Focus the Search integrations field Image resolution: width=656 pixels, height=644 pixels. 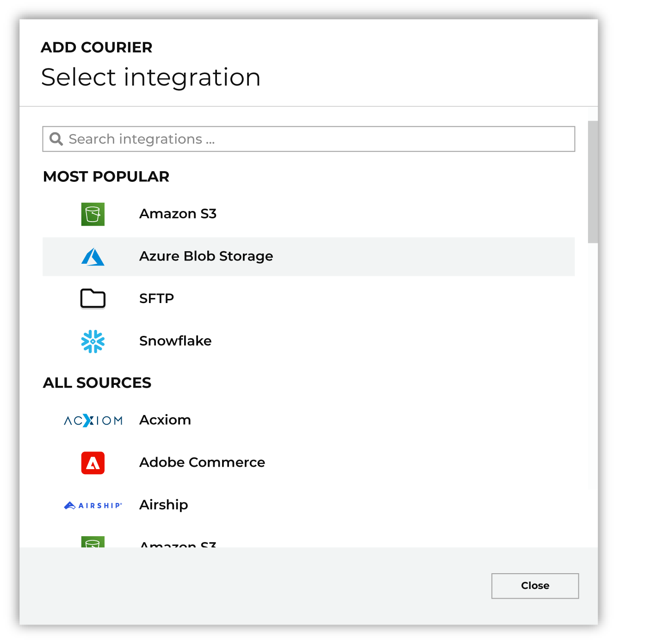click(x=309, y=139)
